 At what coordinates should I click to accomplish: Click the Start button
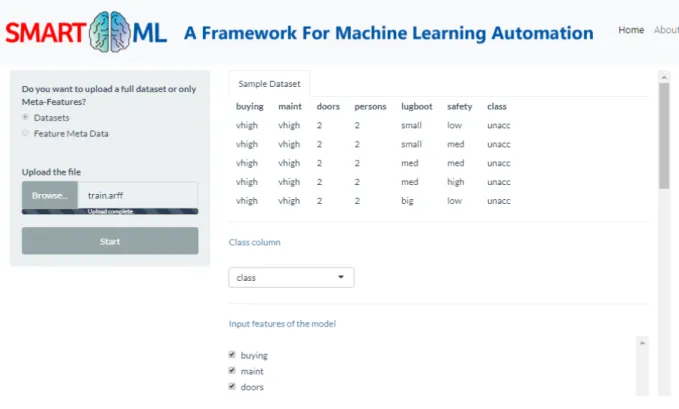pyautogui.click(x=110, y=241)
